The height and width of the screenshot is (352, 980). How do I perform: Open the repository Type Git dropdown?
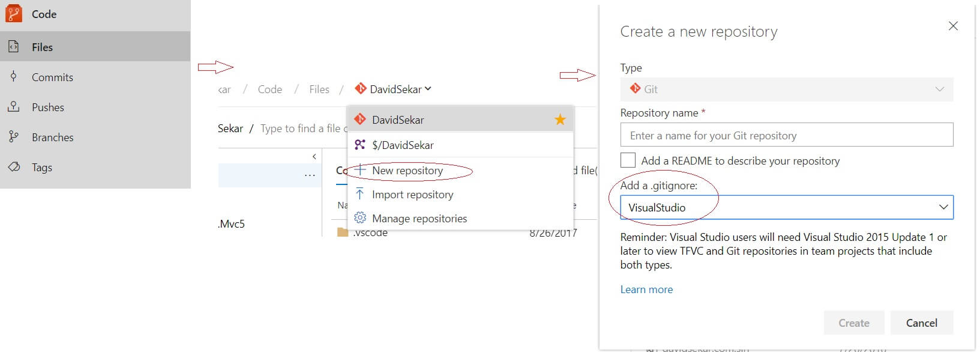pos(786,90)
